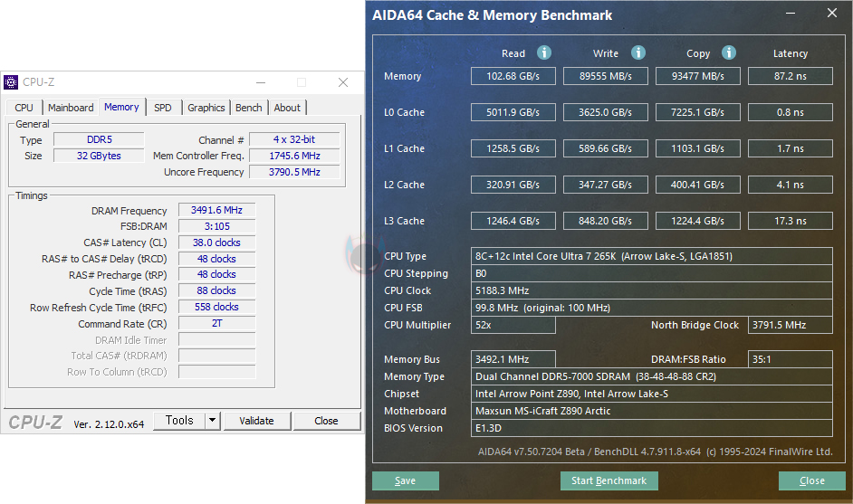Open the SPD tab in CPU-Z
This screenshot has width=853, height=504.
click(x=163, y=108)
